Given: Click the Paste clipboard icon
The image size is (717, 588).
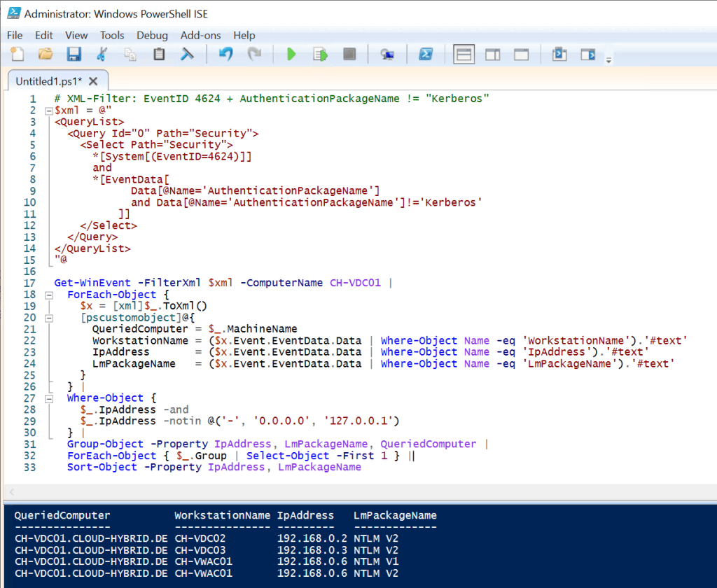Looking at the screenshot, I should click(159, 55).
